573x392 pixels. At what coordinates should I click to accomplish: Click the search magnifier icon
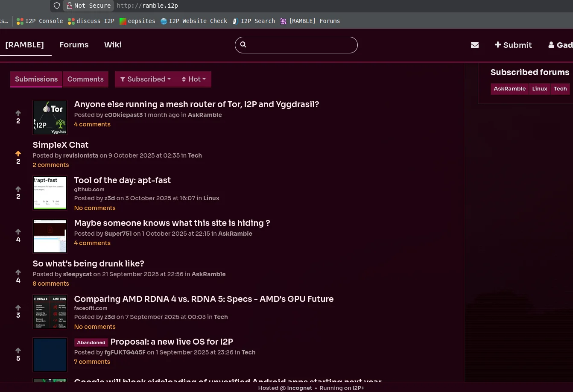tap(243, 45)
